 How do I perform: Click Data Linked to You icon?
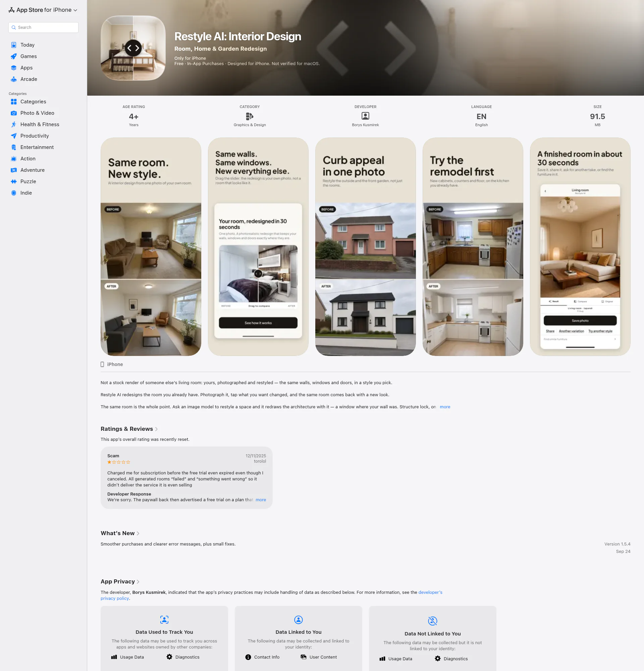(x=299, y=620)
